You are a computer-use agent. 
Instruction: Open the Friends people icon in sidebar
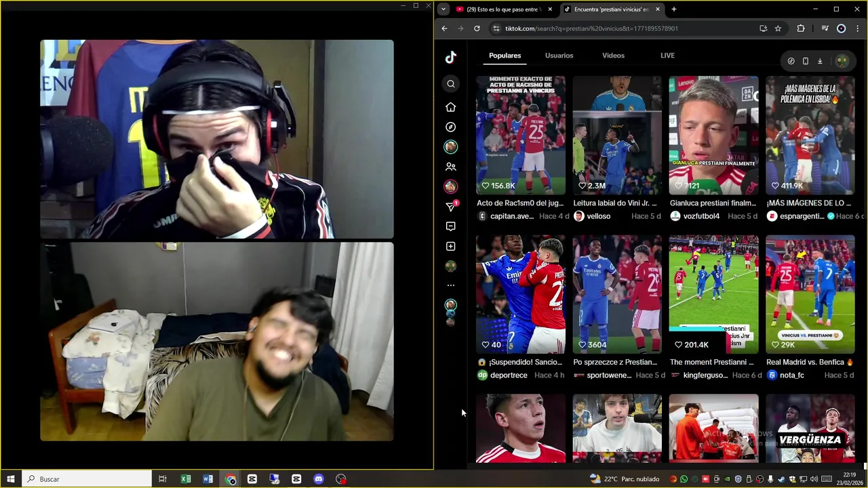pyautogui.click(x=451, y=167)
